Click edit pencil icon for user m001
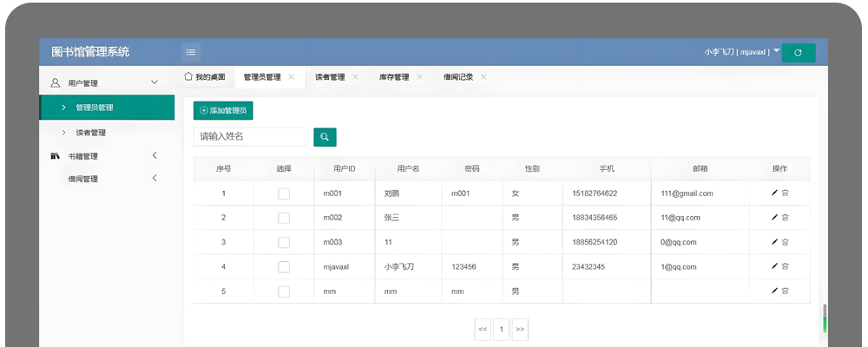 click(x=774, y=193)
